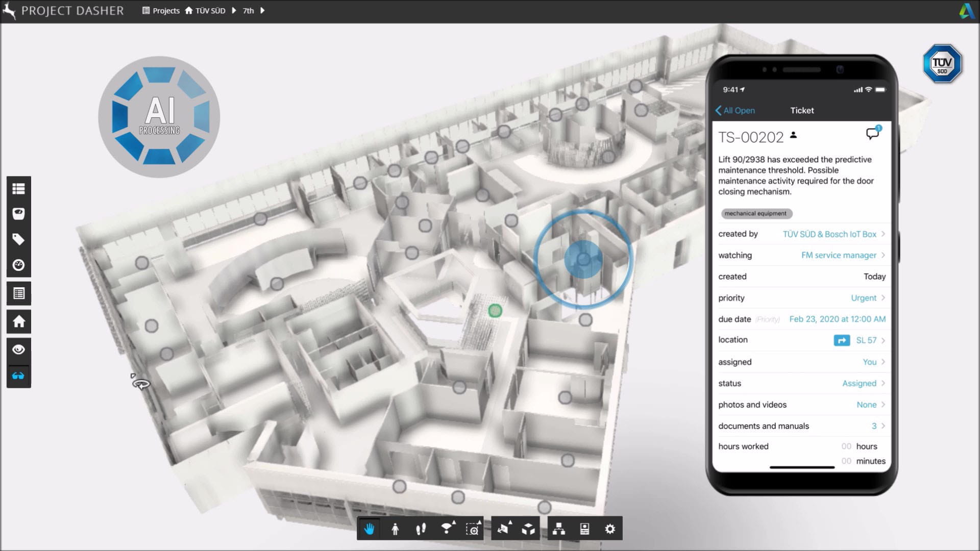Open the list view panel in left sidebar
Viewport: 980px width, 551px height.
(x=19, y=189)
